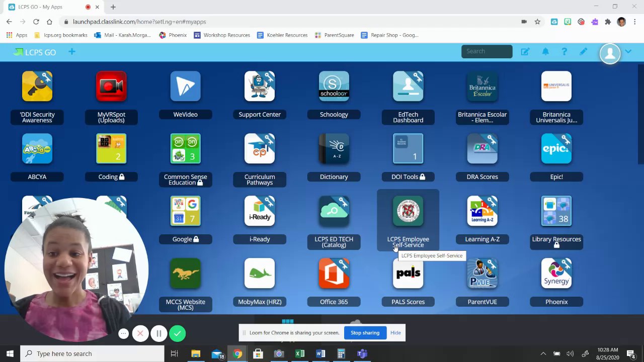Click the LCPS GO search field
Image resolution: width=644 pixels, height=362 pixels.
[x=487, y=51]
